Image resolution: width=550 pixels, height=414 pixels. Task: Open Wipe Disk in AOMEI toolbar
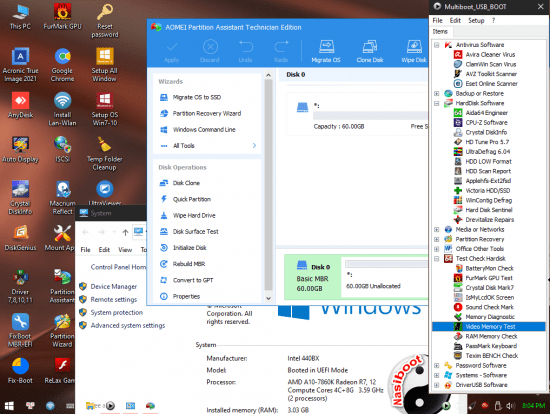(414, 51)
